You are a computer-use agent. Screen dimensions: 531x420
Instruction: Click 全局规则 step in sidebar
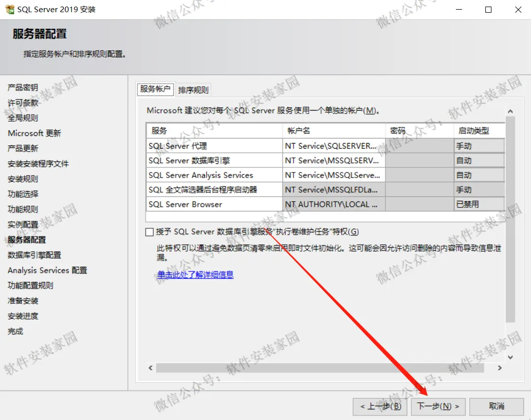pyautogui.click(x=23, y=118)
